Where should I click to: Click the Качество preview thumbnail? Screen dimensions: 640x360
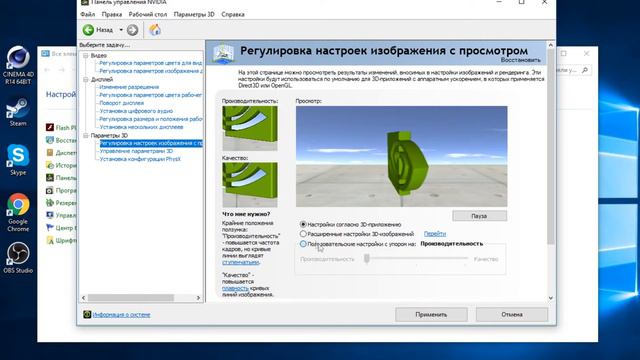point(250,184)
